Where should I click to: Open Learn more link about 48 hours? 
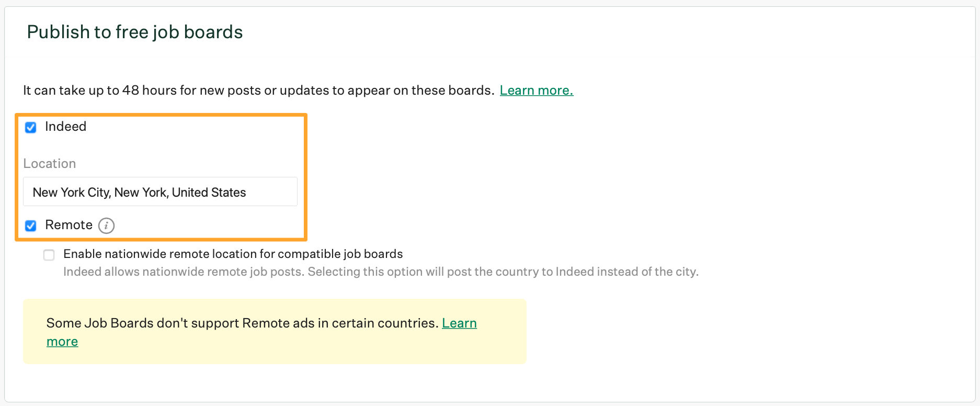pyautogui.click(x=537, y=91)
